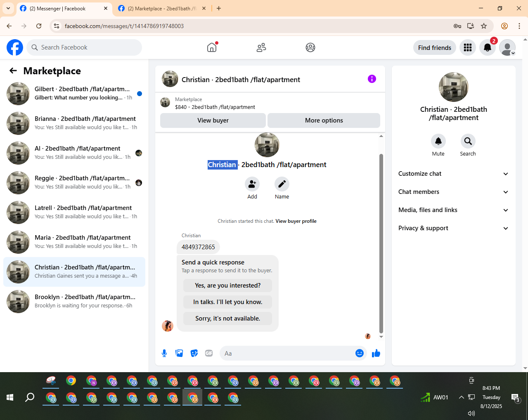Add people to chat icon
This screenshot has height=420, width=528.
point(252,184)
